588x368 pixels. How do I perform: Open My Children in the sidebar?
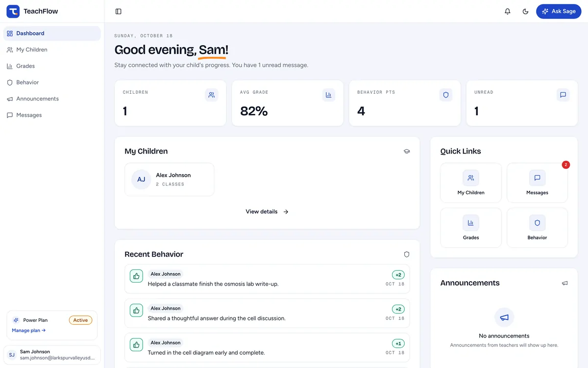click(52, 50)
